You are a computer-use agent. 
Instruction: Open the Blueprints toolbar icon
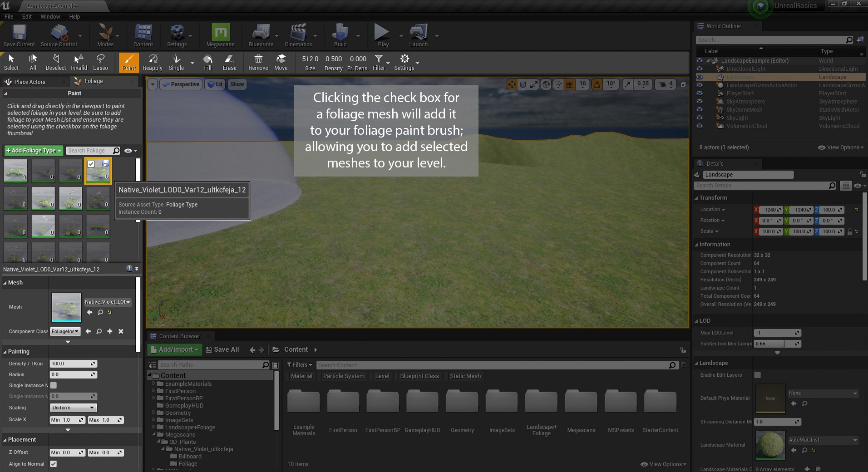(261, 35)
